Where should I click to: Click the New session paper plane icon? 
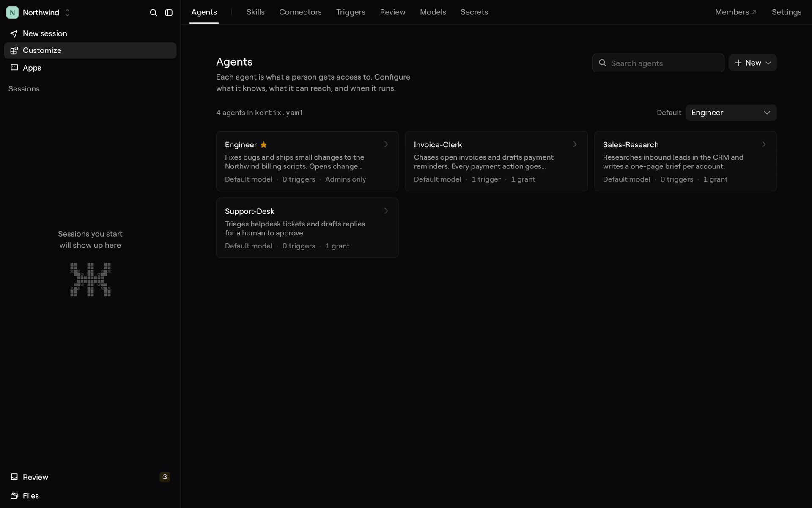[x=14, y=34]
